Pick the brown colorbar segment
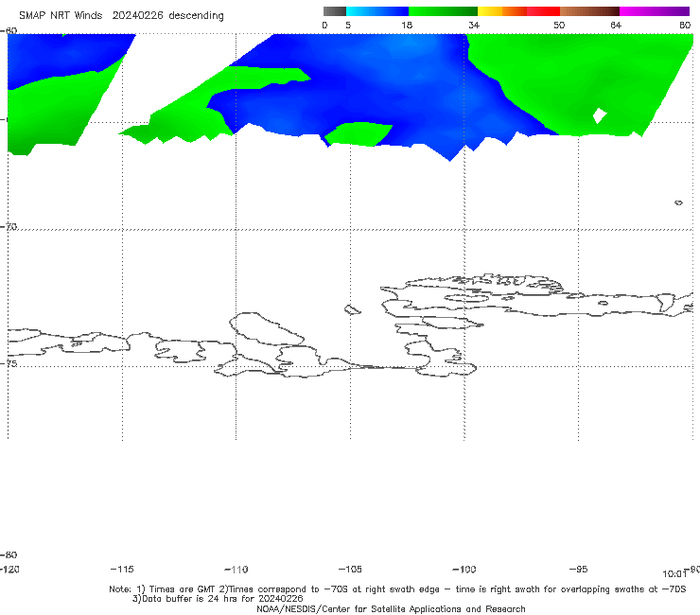700x615 pixels. pos(589,11)
